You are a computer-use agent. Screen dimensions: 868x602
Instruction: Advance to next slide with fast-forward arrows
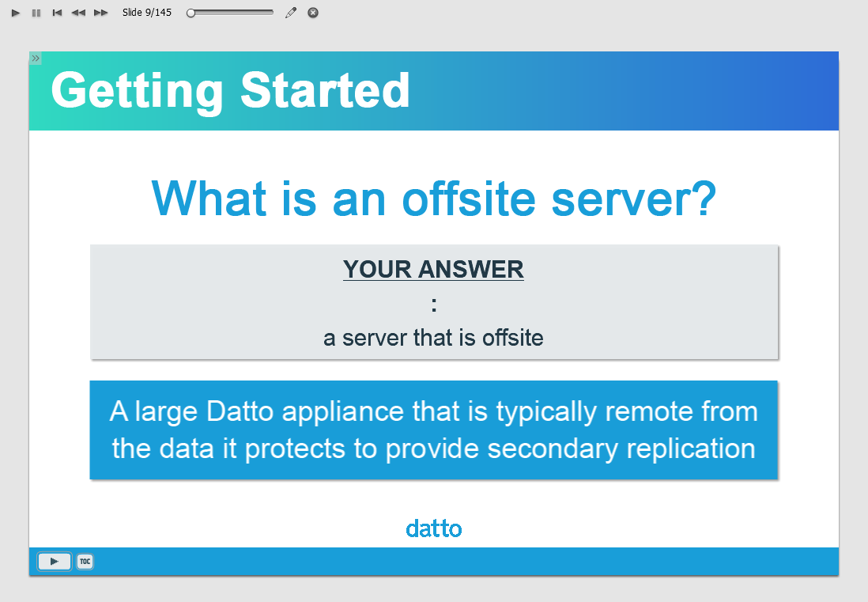(100, 13)
